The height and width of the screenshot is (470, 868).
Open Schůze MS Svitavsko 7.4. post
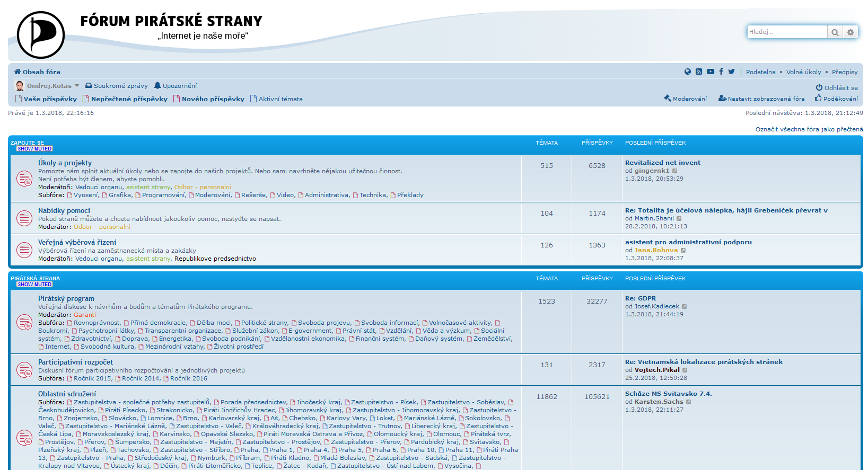point(669,394)
